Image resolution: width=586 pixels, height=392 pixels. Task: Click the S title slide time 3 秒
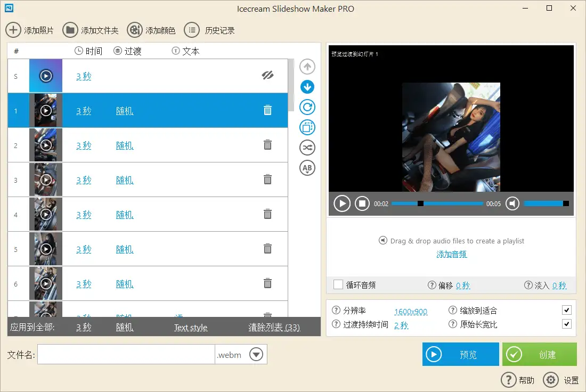83,76
